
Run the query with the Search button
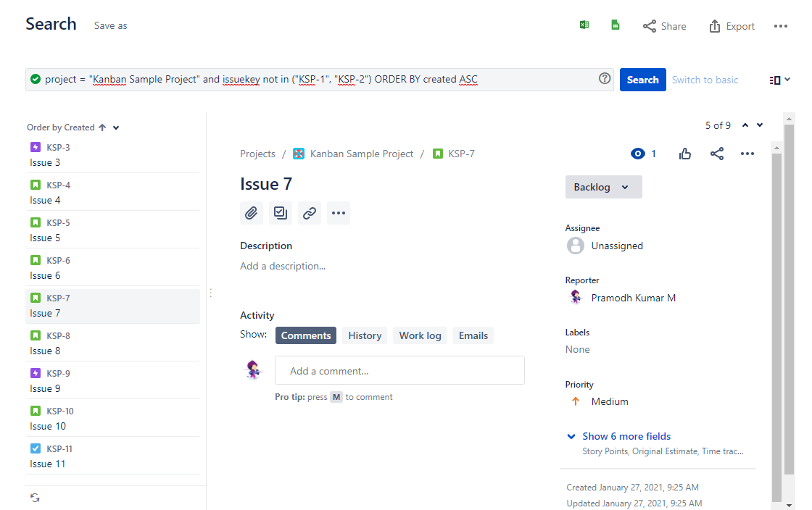642,80
